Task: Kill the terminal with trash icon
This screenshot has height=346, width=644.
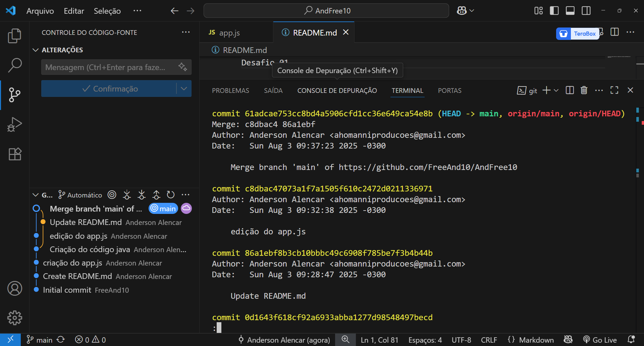Action: point(584,90)
